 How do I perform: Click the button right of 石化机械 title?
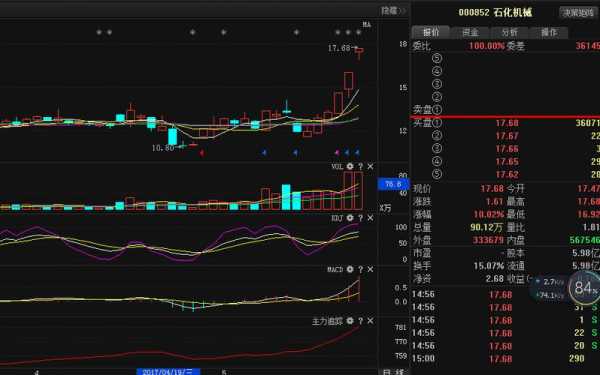[x=578, y=13]
